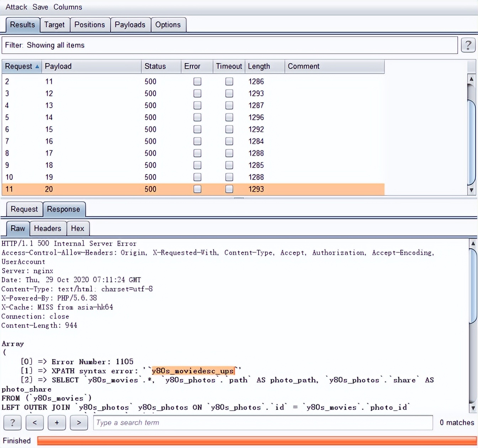Toggle the Error checkbox for request 2

point(197,81)
